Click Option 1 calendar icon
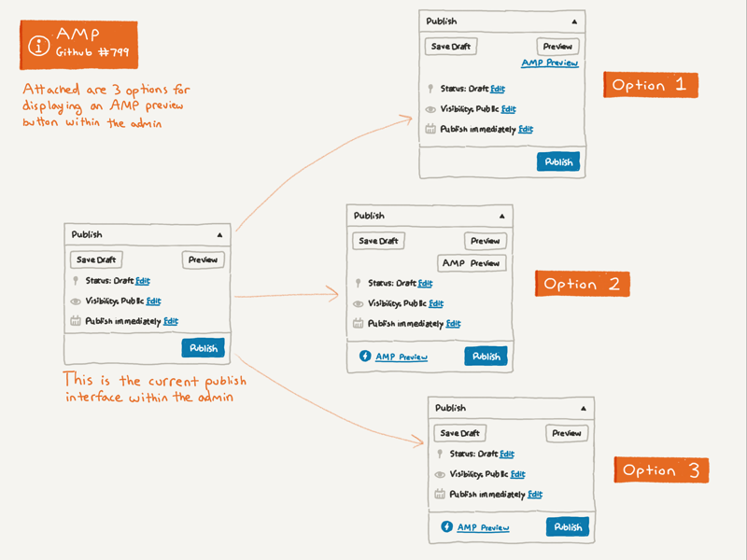The width and height of the screenshot is (747, 560). pyautogui.click(x=430, y=129)
